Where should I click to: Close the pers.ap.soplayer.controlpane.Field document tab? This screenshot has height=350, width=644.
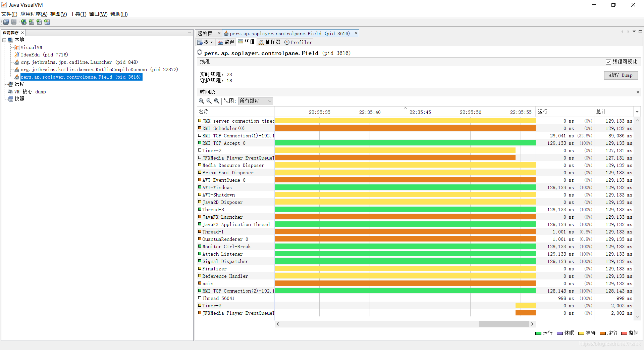tap(356, 33)
